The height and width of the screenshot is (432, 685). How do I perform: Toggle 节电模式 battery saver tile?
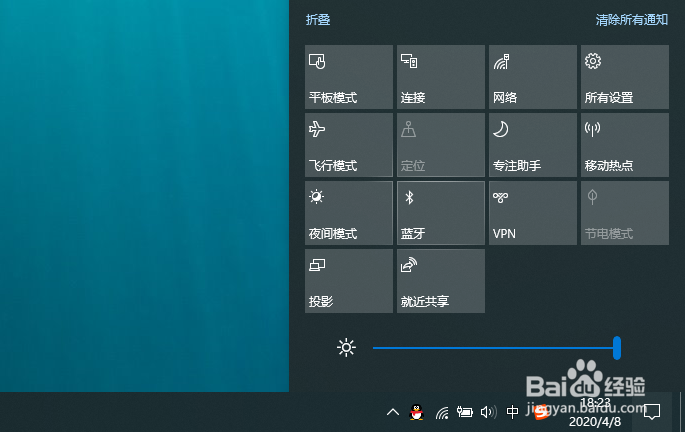point(625,213)
